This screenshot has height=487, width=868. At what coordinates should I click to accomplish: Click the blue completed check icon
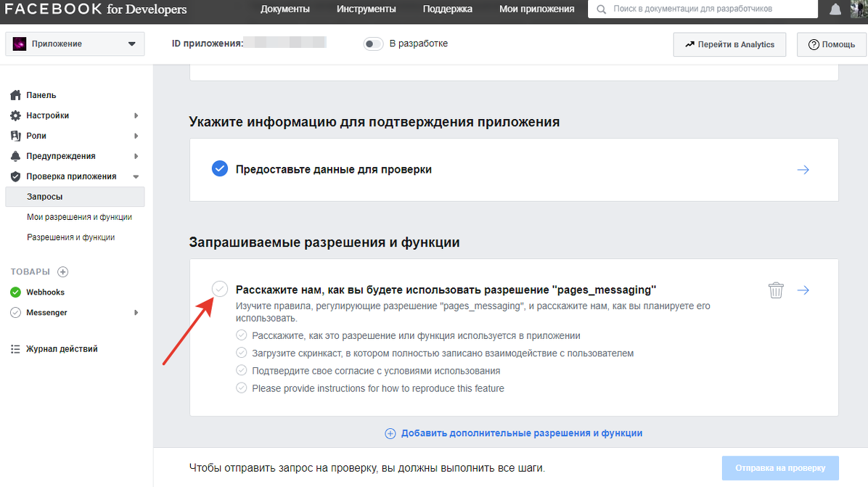click(220, 169)
